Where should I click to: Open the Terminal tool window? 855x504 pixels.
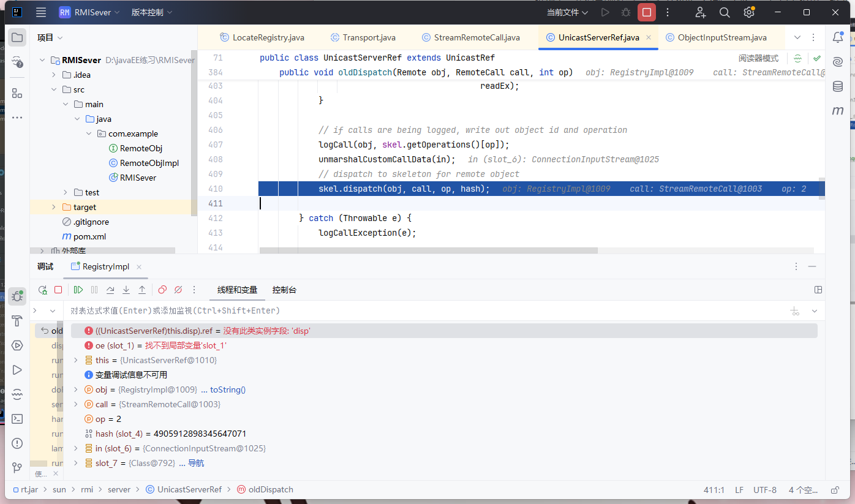tap(17, 419)
